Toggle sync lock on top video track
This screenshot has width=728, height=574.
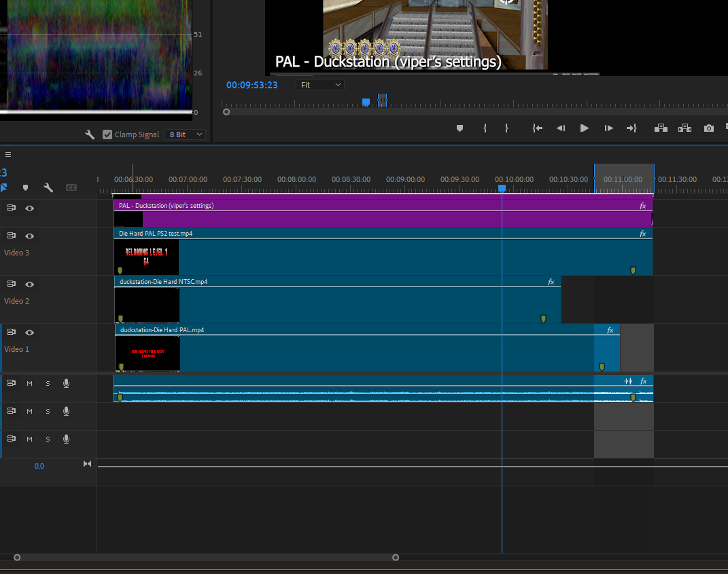click(12, 208)
